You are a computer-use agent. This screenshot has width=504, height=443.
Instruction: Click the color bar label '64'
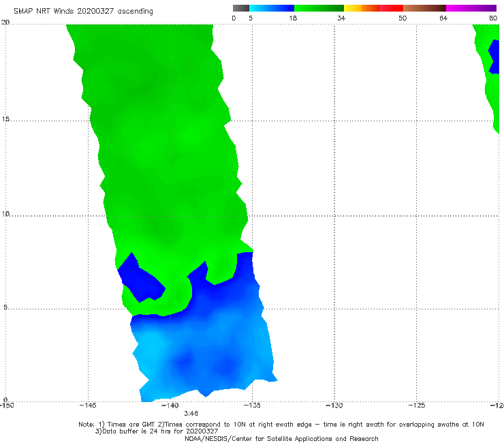pyautogui.click(x=443, y=18)
